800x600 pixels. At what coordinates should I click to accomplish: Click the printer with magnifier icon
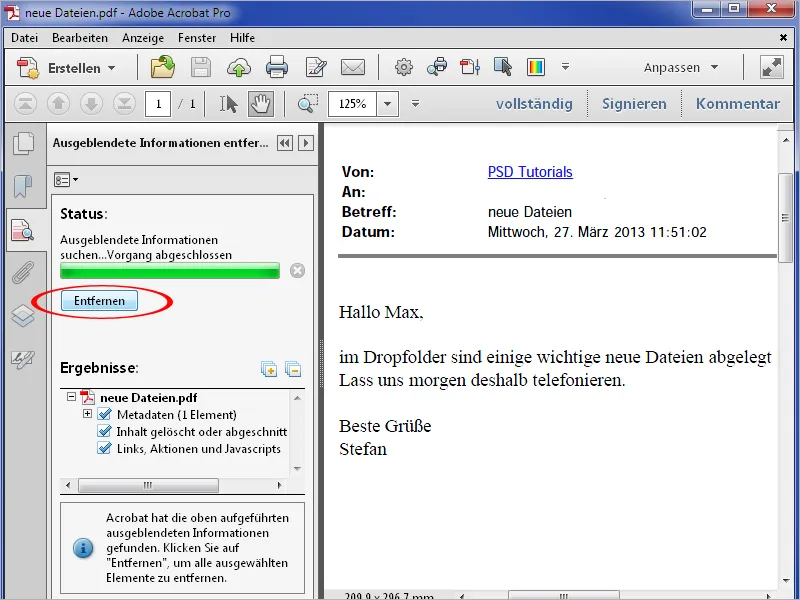[437, 67]
